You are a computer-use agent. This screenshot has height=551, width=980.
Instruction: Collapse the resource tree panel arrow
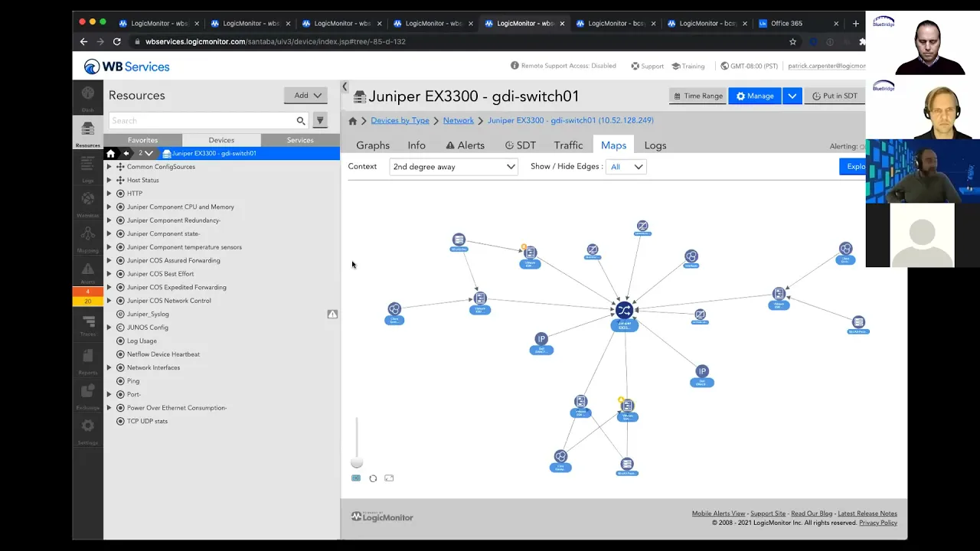coord(345,87)
